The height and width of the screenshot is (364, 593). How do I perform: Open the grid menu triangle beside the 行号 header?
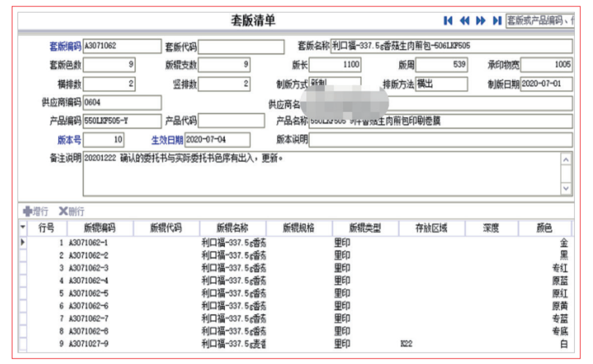click(x=23, y=227)
